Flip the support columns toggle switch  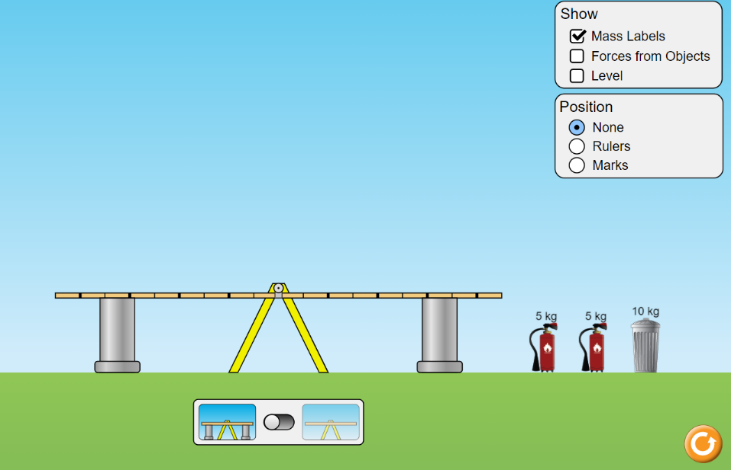click(279, 422)
